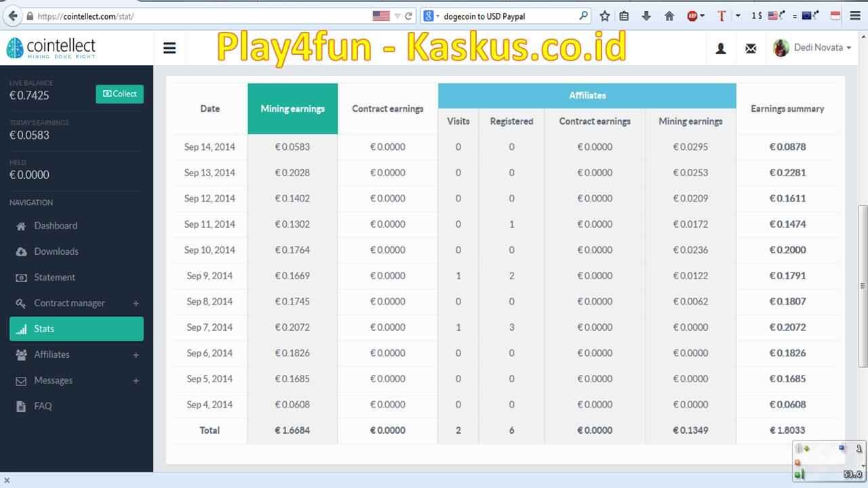Click the Contract earnings column header
The width and height of the screenshot is (868, 488).
pyautogui.click(x=388, y=108)
